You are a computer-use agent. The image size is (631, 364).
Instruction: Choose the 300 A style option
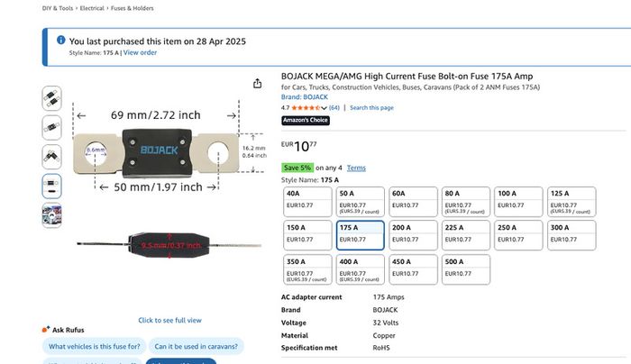tap(572, 235)
